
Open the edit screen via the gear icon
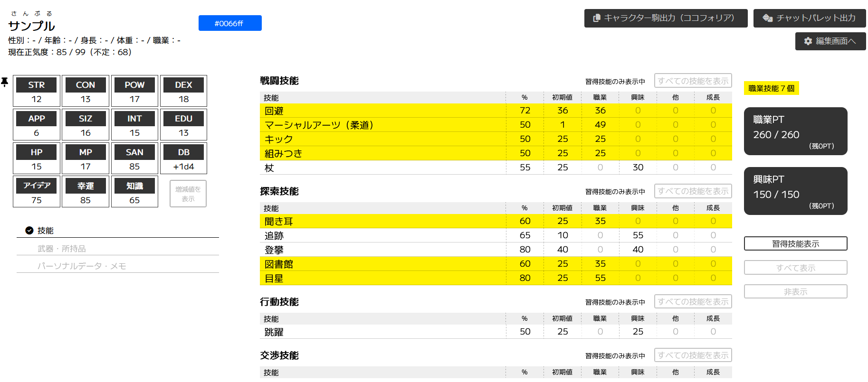[808, 41]
